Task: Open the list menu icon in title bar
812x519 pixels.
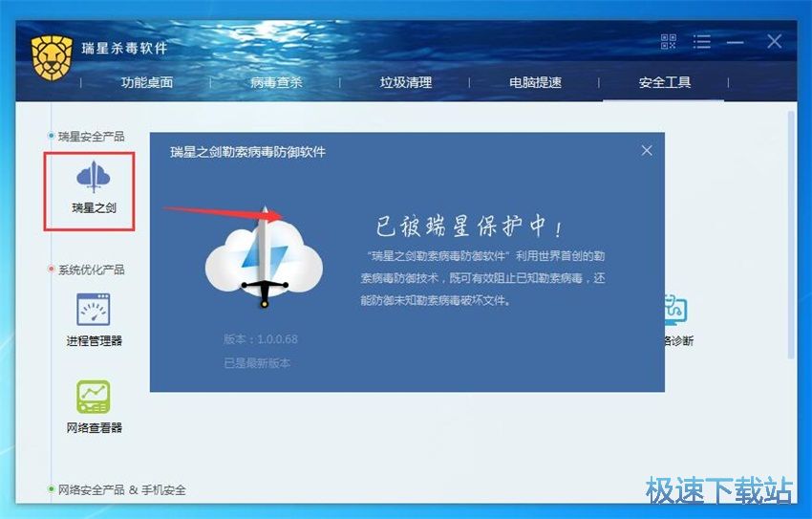Action: (x=702, y=41)
